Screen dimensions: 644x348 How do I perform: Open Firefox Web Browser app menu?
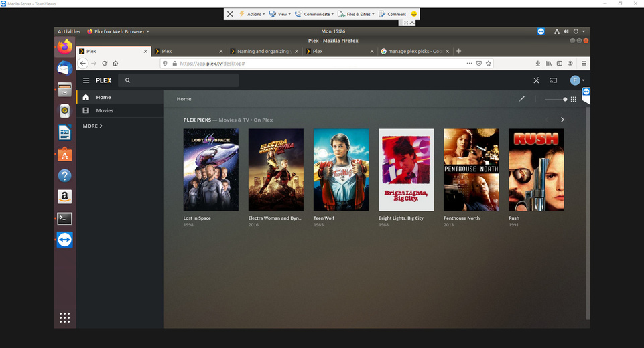click(x=119, y=31)
